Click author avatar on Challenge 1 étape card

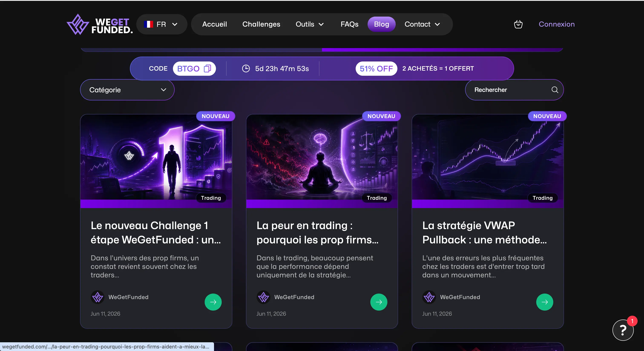[x=98, y=297]
